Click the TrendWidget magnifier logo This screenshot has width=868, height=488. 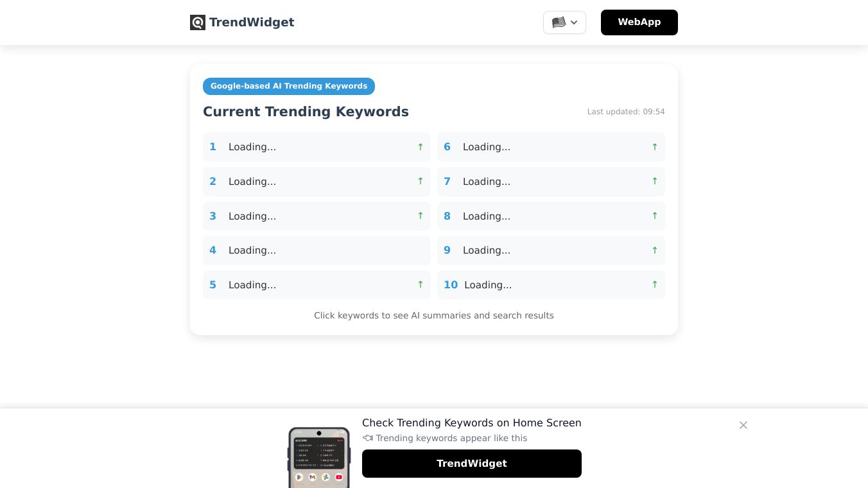198,22
